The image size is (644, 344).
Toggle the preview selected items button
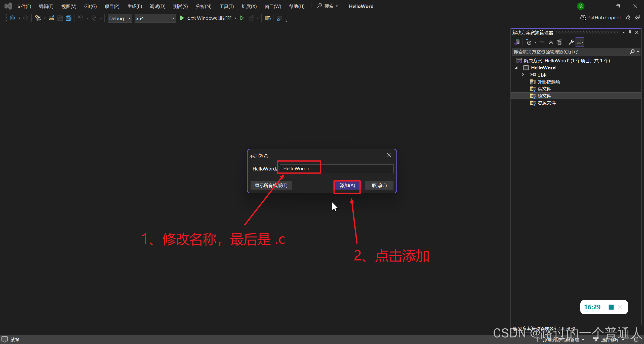click(x=580, y=42)
